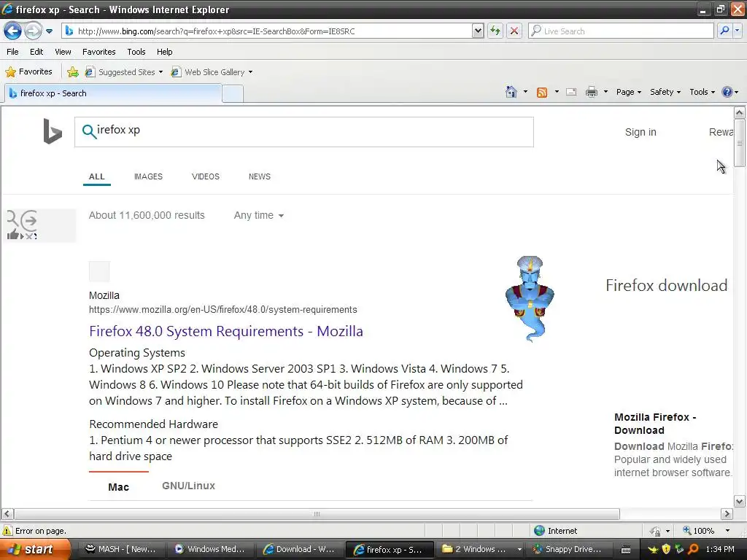Click the horizontal scrollbar right arrow
The width and height of the screenshot is (747, 560).
pos(727,514)
